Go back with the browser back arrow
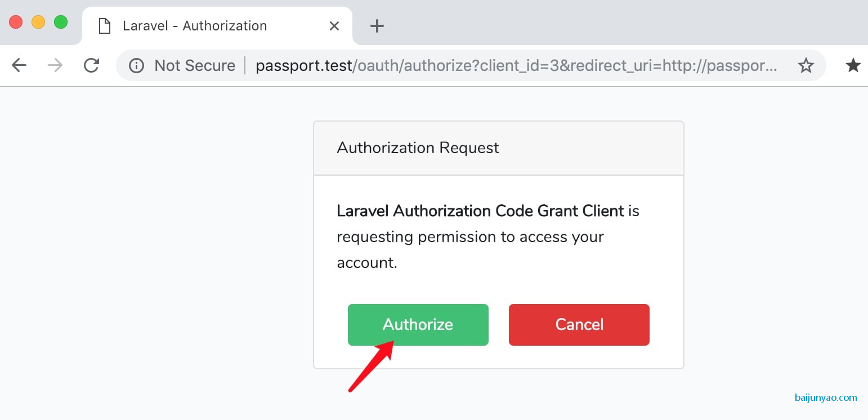 (19, 66)
